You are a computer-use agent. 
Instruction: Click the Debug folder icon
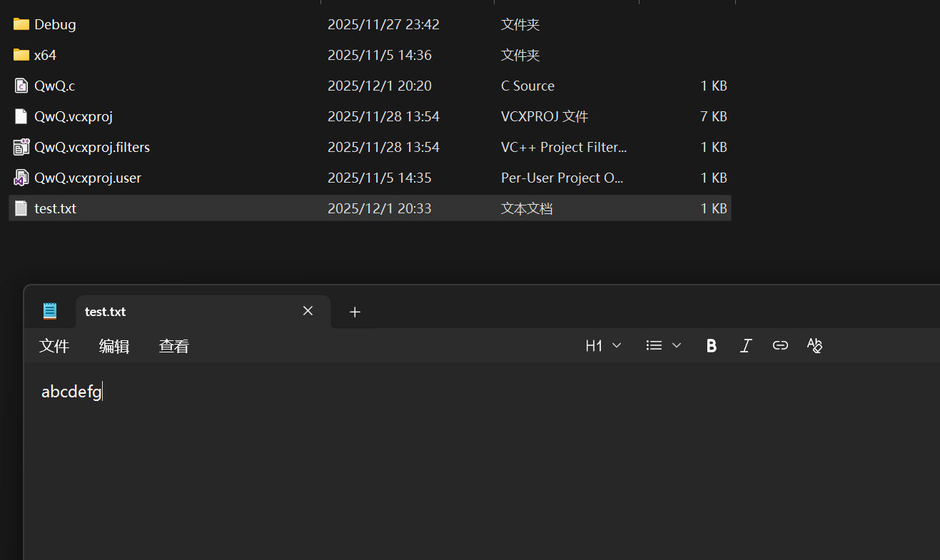tap(21, 24)
